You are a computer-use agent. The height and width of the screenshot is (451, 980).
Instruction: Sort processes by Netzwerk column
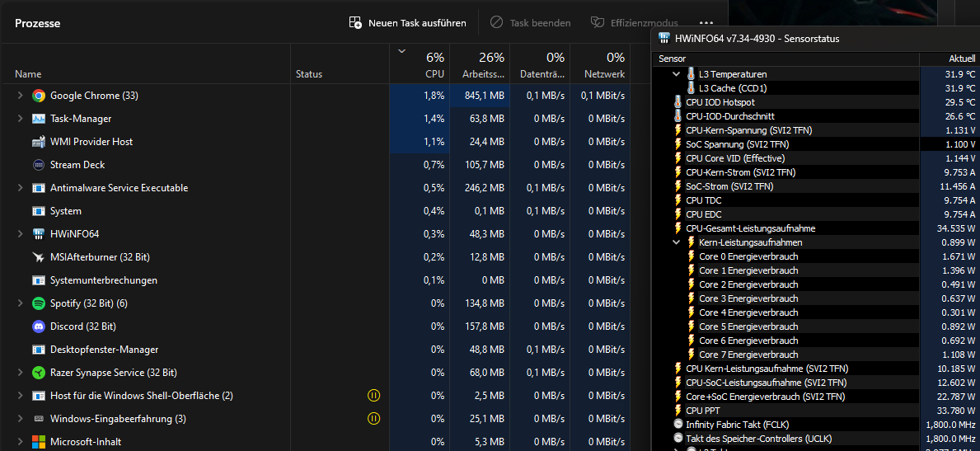[599, 63]
